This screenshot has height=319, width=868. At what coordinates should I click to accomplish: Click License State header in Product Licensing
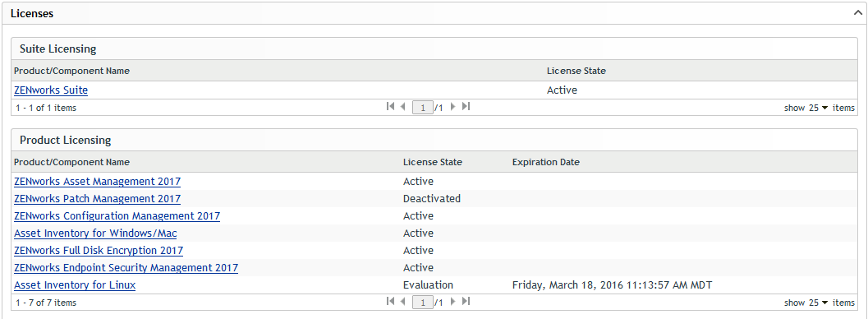[432, 162]
